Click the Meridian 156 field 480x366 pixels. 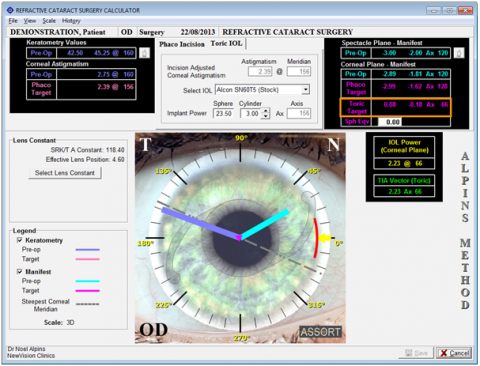tap(299, 71)
